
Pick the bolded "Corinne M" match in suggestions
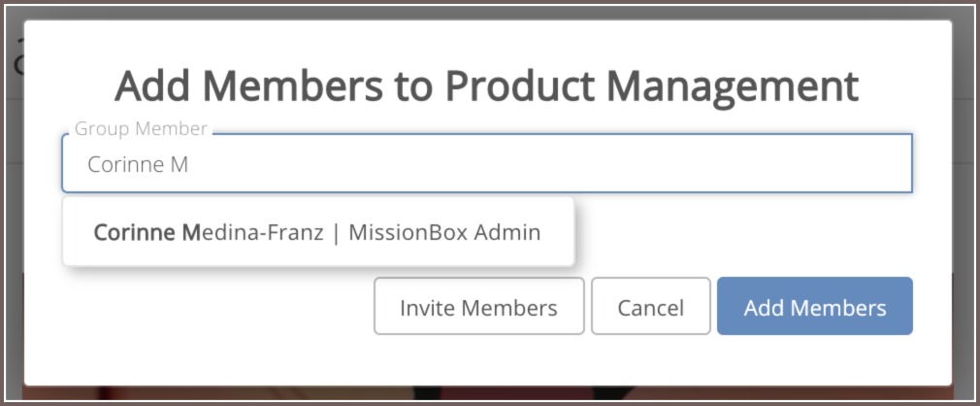coord(147,233)
